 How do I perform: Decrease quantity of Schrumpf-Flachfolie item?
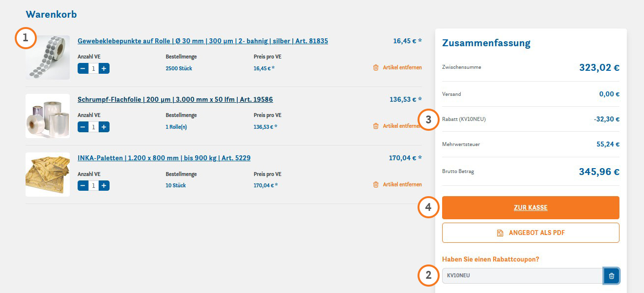point(83,127)
